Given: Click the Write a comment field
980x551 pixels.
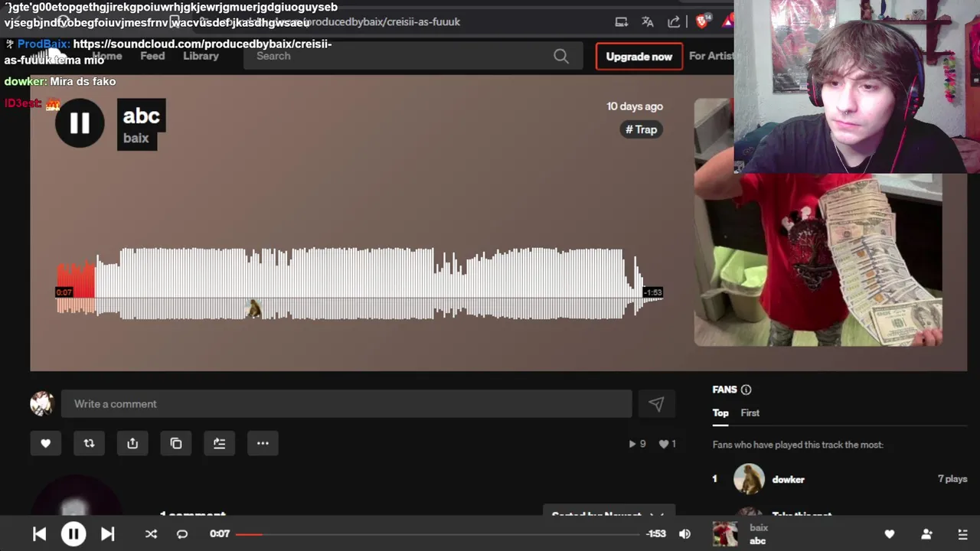Looking at the screenshot, I should click(x=346, y=404).
